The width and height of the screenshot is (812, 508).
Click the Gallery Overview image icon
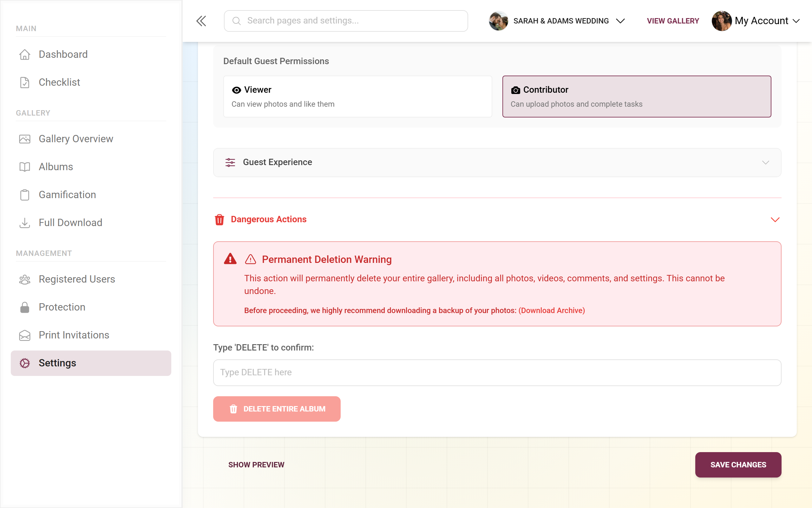[24, 139]
